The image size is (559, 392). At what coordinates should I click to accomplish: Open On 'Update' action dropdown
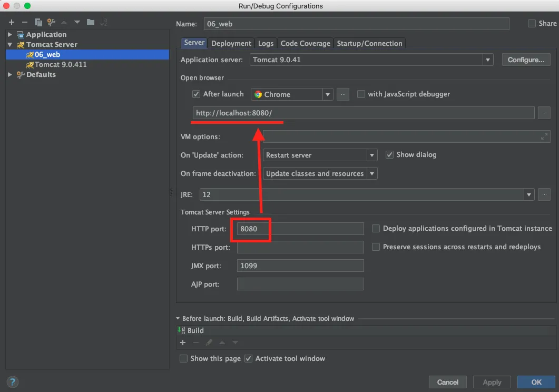372,155
